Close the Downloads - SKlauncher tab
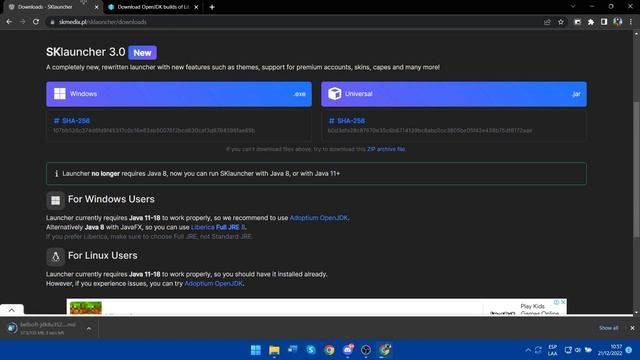Viewport: 640px width, 360px height. click(x=96, y=7)
